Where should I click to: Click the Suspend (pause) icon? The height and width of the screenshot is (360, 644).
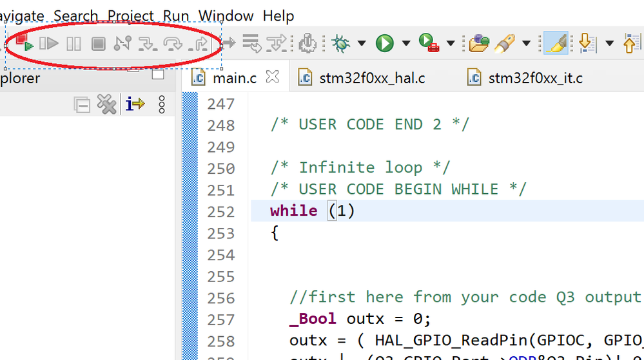pos(73,44)
